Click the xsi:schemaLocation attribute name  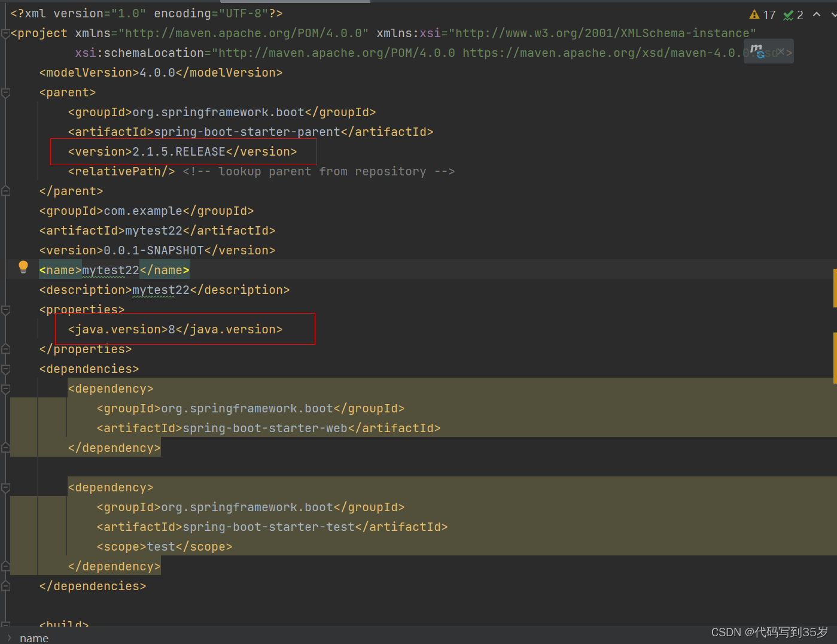tap(139, 53)
